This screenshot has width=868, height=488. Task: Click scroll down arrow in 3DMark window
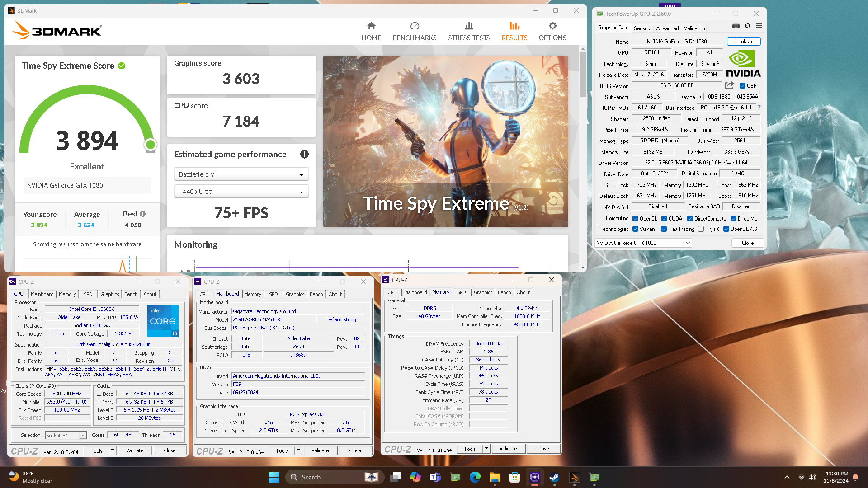coord(583,267)
